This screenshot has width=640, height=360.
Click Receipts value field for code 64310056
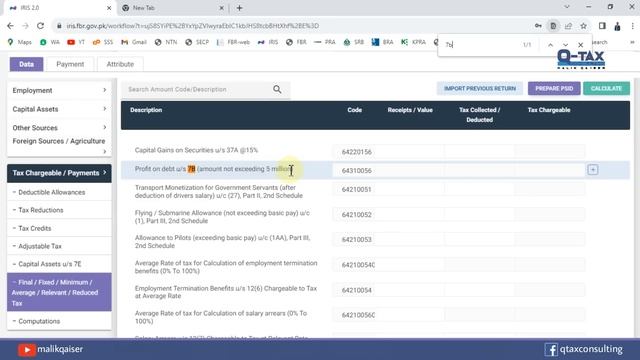409,171
